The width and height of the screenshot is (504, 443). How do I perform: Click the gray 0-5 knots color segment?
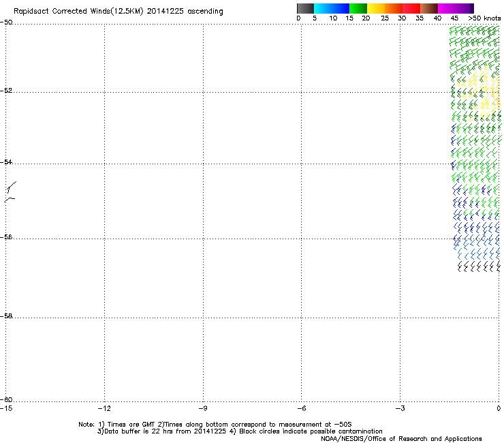coord(305,8)
